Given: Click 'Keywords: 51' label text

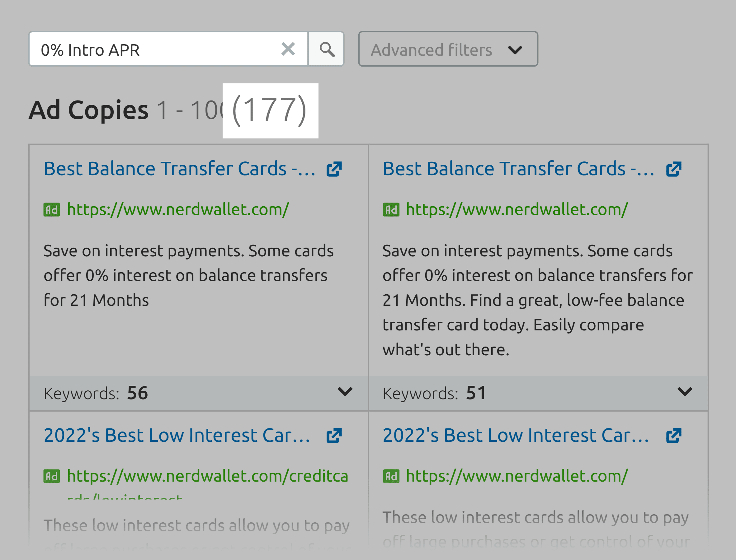Looking at the screenshot, I should [434, 393].
